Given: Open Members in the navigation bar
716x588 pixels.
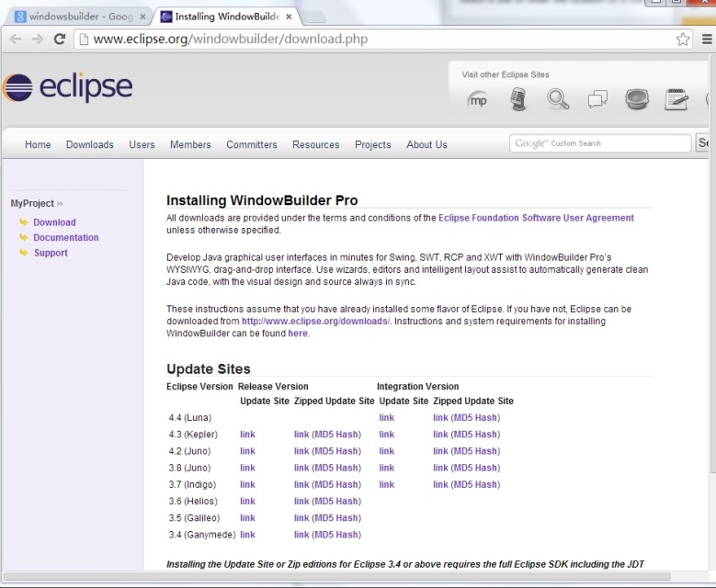Looking at the screenshot, I should coord(190,145).
